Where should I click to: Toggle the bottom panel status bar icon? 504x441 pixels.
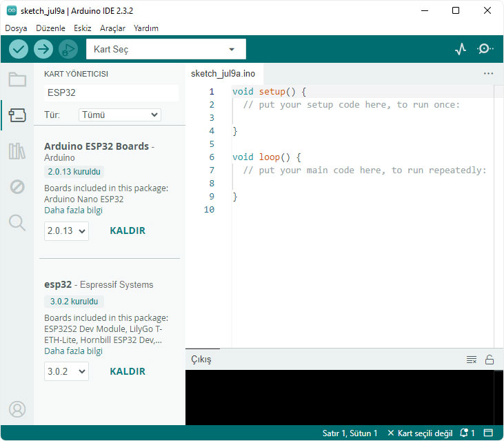(488, 433)
